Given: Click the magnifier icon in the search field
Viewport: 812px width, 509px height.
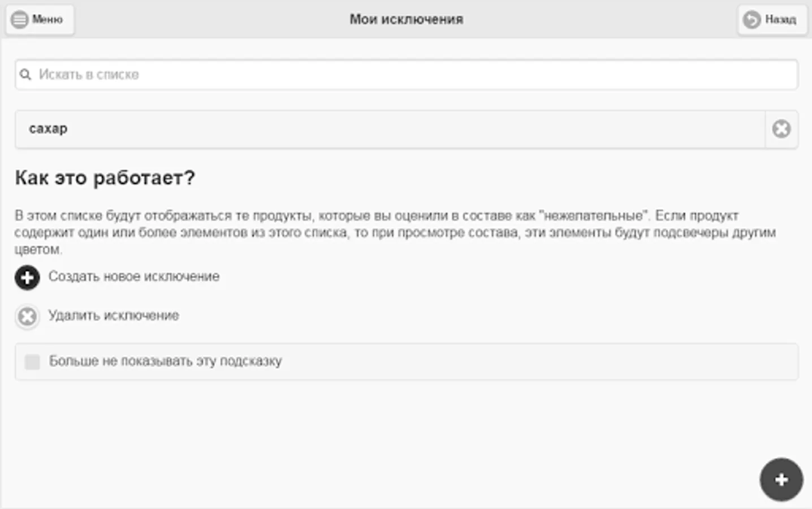Looking at the screenshot, I should click(25, 75).
